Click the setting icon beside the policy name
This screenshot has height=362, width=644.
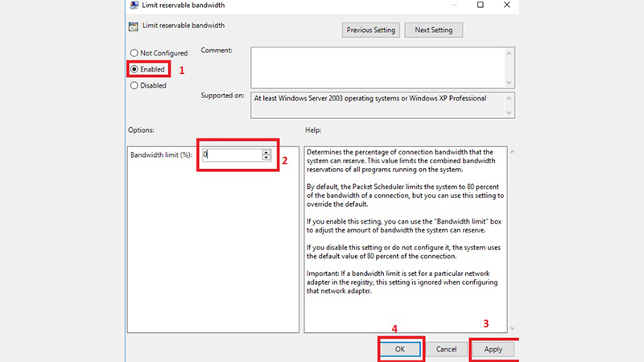[x=133, y=26]
